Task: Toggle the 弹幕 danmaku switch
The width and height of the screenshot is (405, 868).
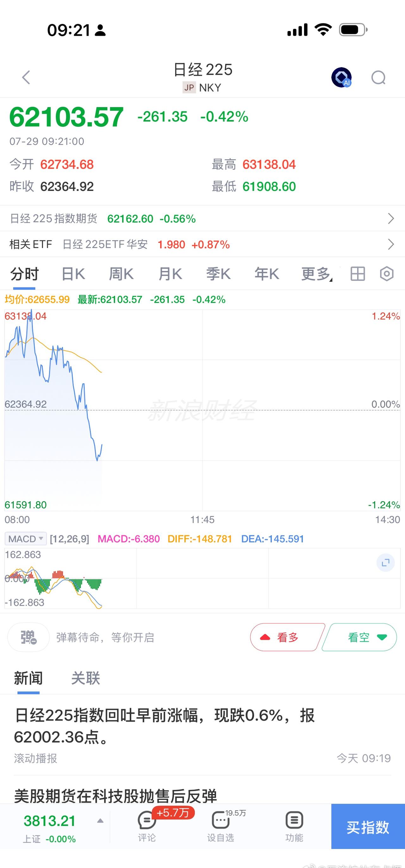Action: point(28,637)
